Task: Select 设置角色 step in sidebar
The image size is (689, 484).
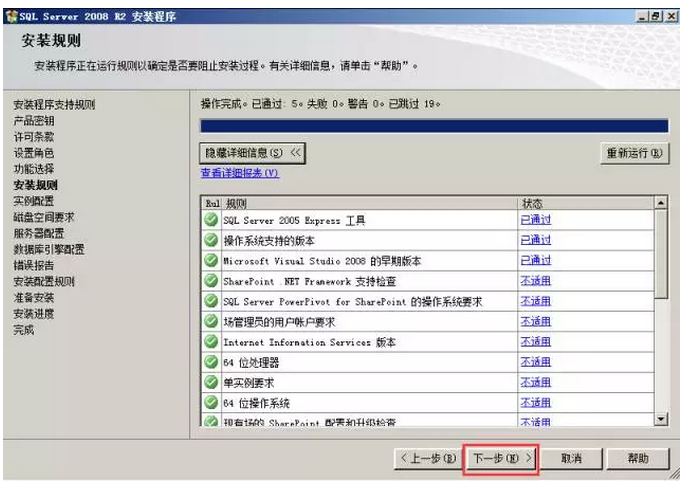Action: click(x=34, y=153)
